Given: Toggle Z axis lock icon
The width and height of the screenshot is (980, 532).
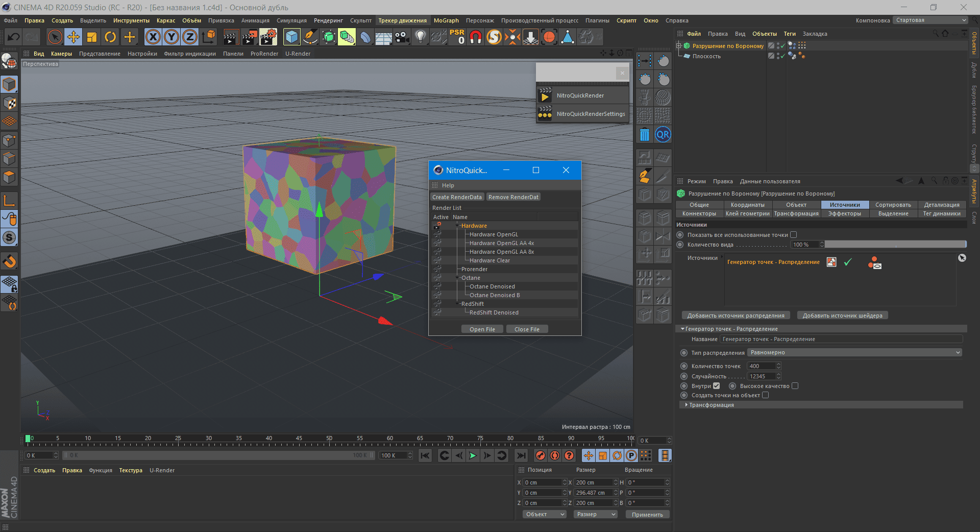Looking at the screenshot, I should [x=190, y=37].
